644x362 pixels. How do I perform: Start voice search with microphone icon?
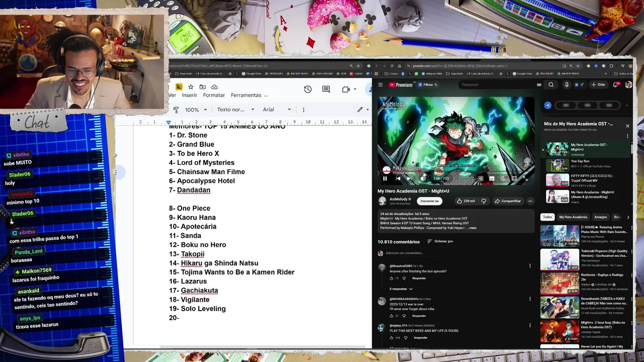[x=567, y=85]
